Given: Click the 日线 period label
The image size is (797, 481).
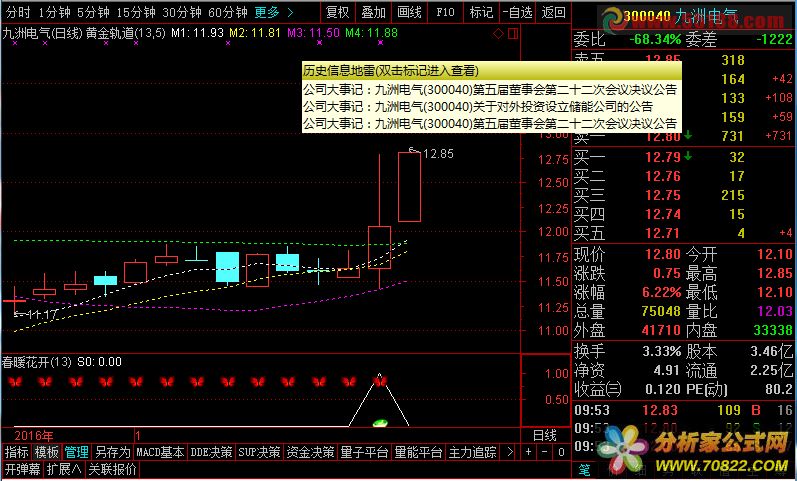Looking at the screenshot, I should click(544, 435).
